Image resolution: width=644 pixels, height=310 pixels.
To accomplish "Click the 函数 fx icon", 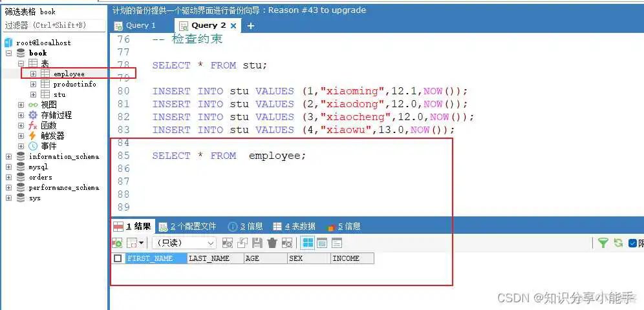I will click(x=33, y=125).
